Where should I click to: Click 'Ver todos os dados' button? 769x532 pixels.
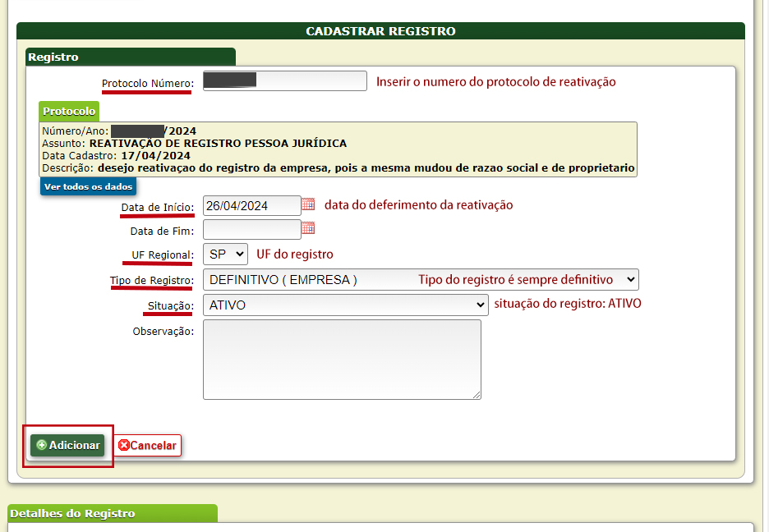click(x=88, y=186)
